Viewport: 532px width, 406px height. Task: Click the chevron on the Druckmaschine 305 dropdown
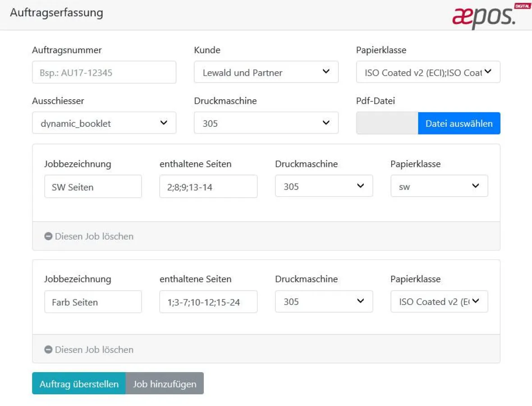point(326,123)
